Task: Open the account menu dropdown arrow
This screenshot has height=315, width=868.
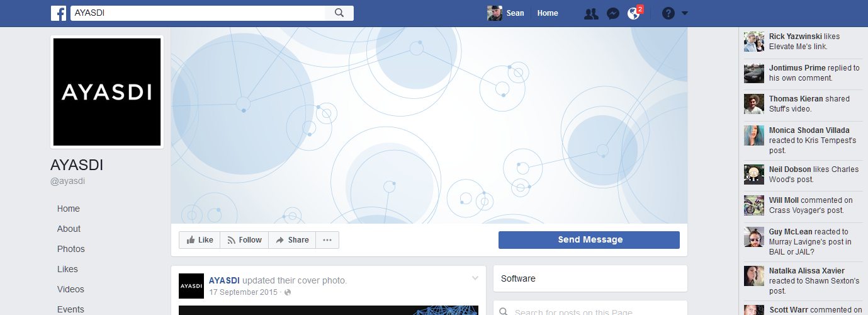Action: [x=685, y=13]
